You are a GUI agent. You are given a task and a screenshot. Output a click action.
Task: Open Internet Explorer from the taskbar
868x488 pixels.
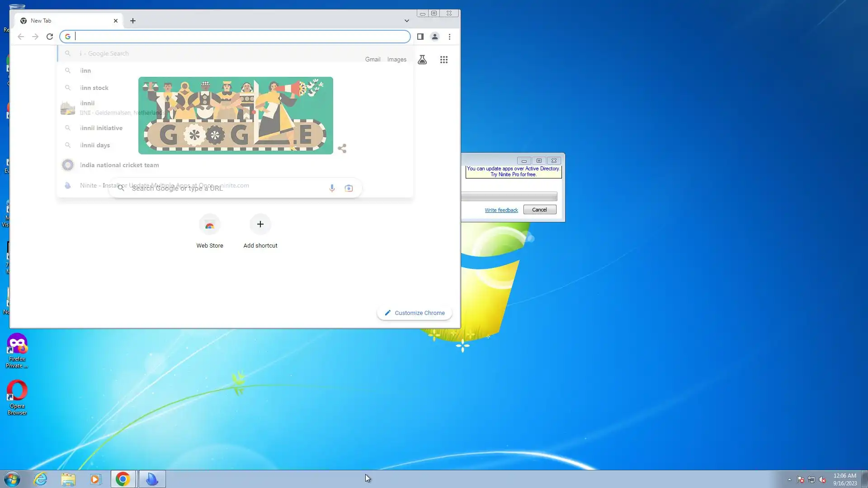41,479
